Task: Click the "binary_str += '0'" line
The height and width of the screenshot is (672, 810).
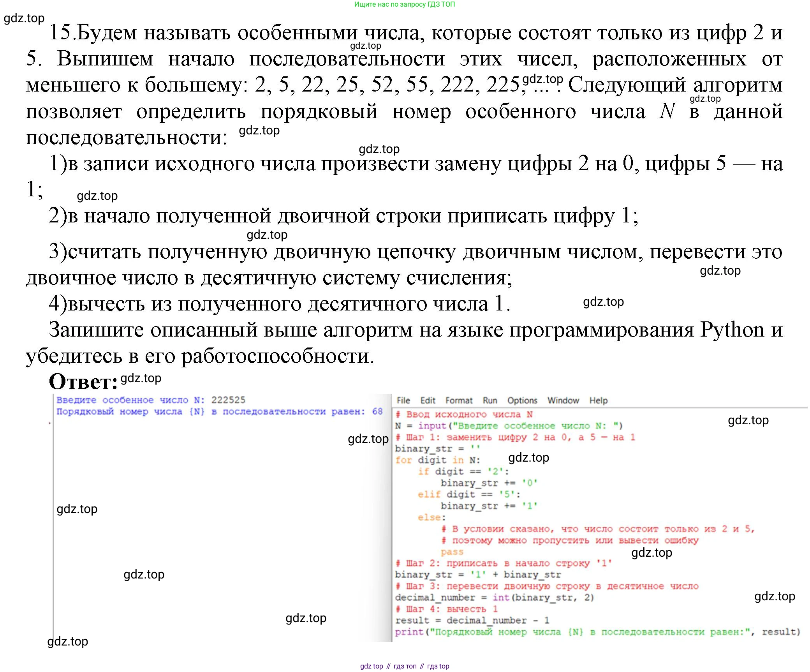Action: point(489,483)
